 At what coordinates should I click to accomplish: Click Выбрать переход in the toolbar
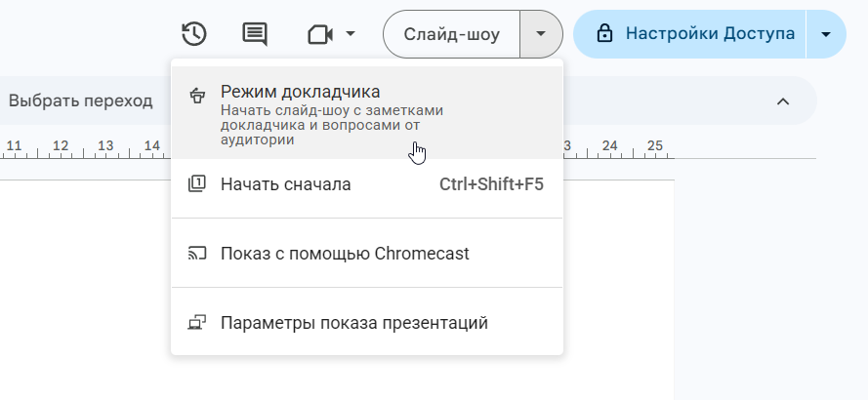(81, 100)
